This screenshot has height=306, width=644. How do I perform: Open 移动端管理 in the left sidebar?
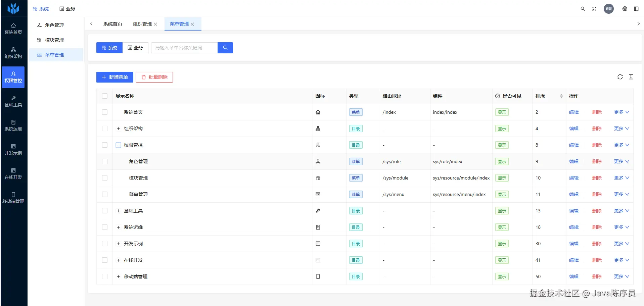click(x=13, y=198)
